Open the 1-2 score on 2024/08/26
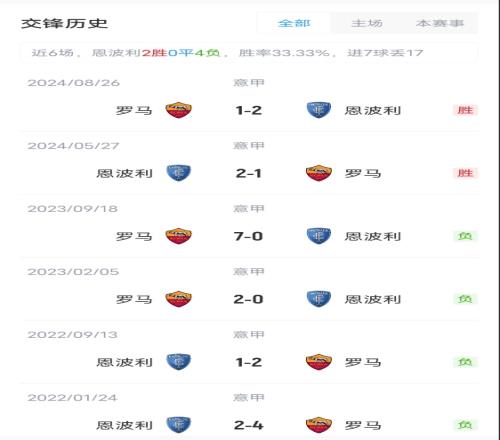Screen dimensions: 500x440 (x=249, y=110)
